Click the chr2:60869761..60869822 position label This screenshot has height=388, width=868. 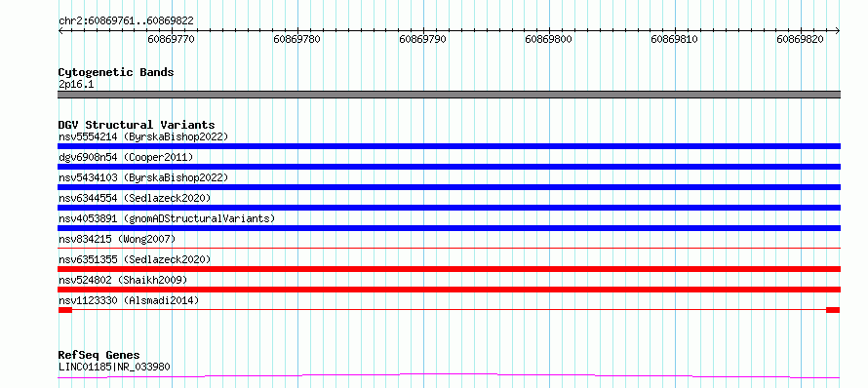click(126, 20)
